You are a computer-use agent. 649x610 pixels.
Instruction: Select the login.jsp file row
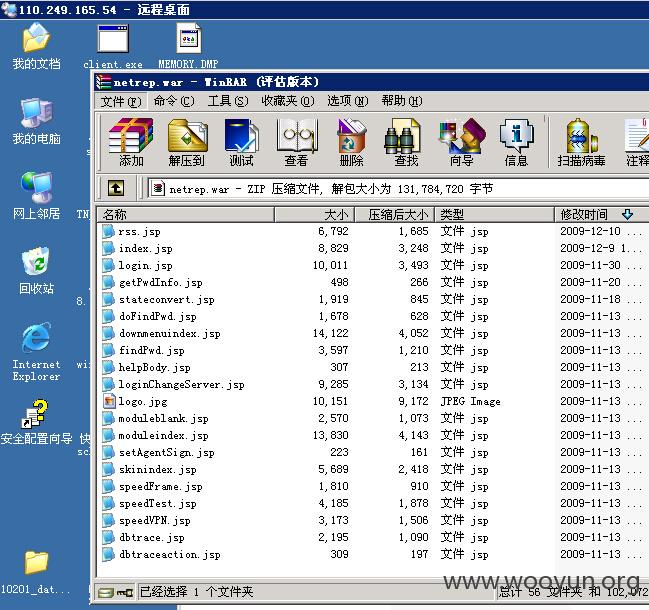tap(373, 265)
